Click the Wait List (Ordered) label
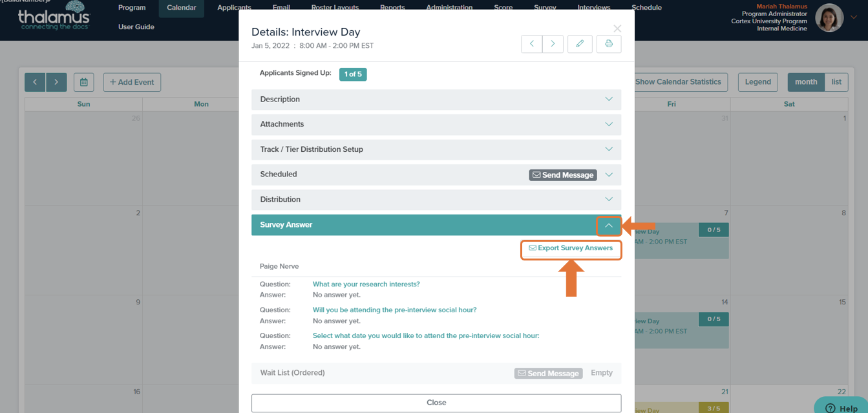Screen dimensions: 868x413 click(x=292, y=373)
